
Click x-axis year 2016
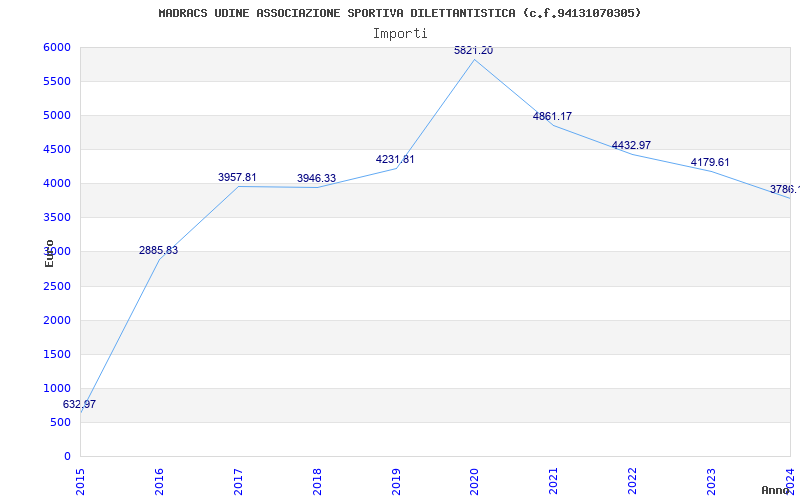[x=159, y=481]
